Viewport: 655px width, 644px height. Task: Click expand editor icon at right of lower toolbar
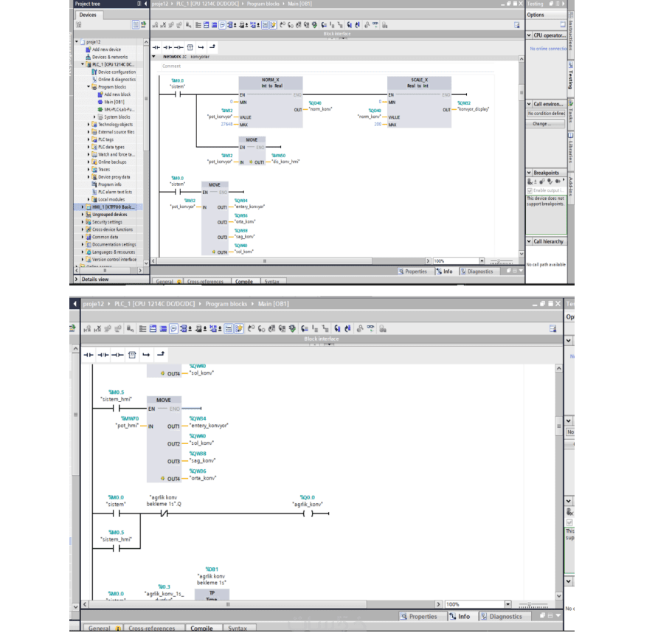tap(553, 329)
